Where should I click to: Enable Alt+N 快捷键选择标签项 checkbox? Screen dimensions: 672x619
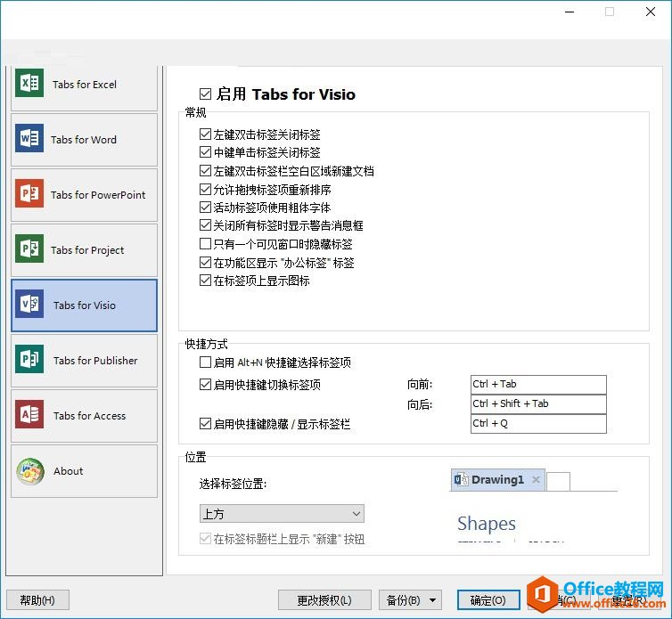tap(205, 362)
